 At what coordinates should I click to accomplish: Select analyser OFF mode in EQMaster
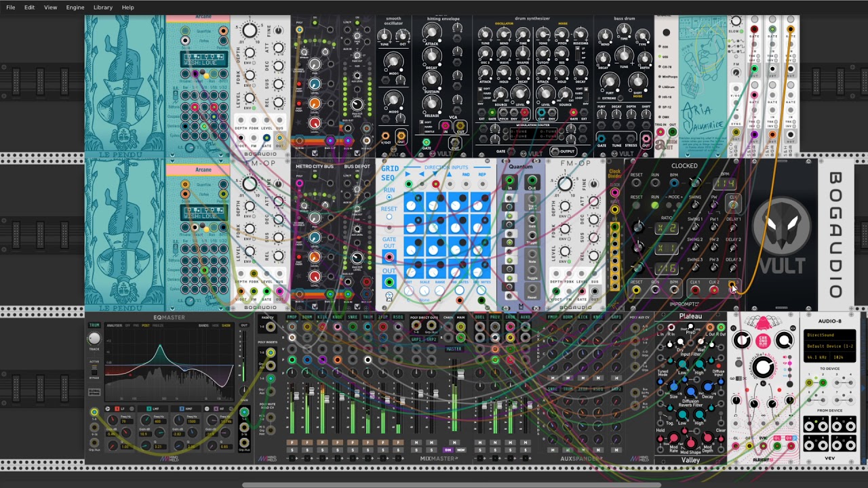[127, 325]
